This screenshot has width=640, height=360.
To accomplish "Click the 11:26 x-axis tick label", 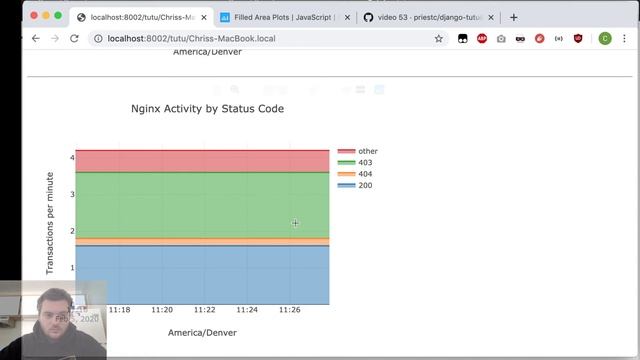I will click(290, 310).
